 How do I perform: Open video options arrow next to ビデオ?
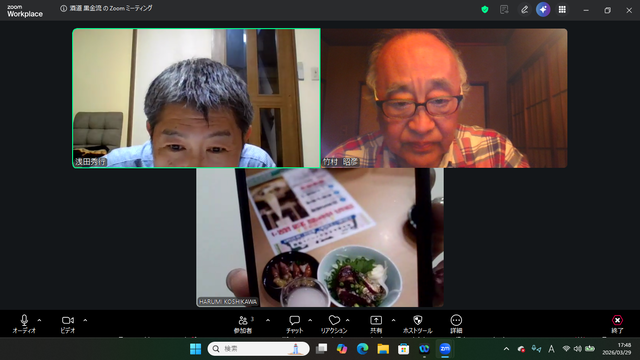coord(85,320)
